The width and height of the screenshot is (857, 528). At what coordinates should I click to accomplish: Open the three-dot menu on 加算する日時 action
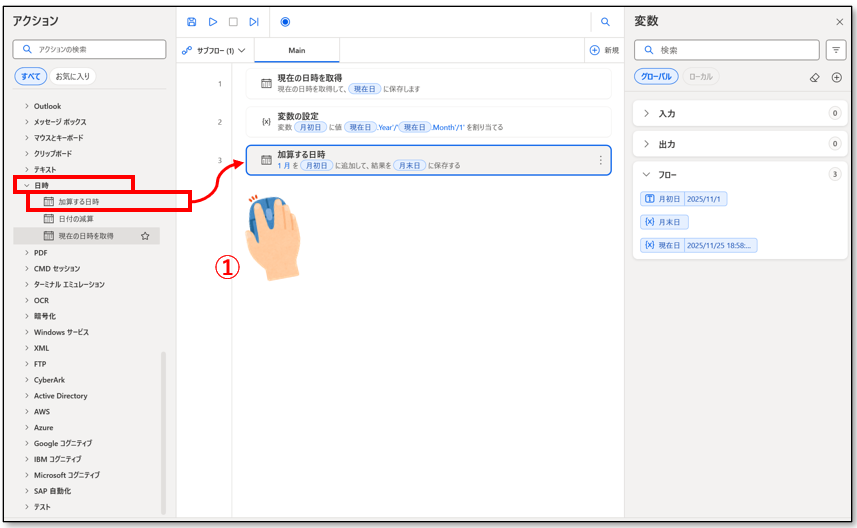pyautogui.click(x=600, y=160)
